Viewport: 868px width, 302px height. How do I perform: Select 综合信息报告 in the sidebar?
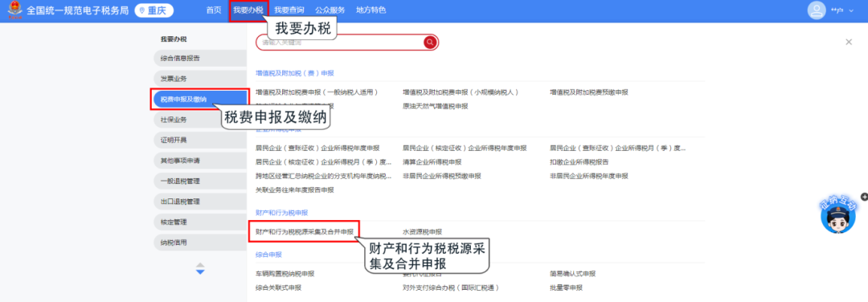[x=200, y=58]
